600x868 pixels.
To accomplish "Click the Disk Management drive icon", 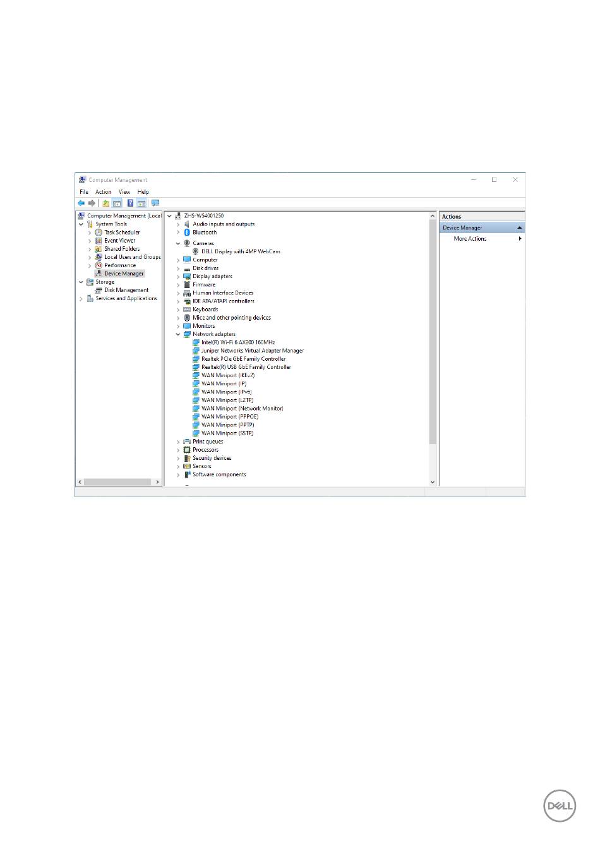I will [99, 291].
